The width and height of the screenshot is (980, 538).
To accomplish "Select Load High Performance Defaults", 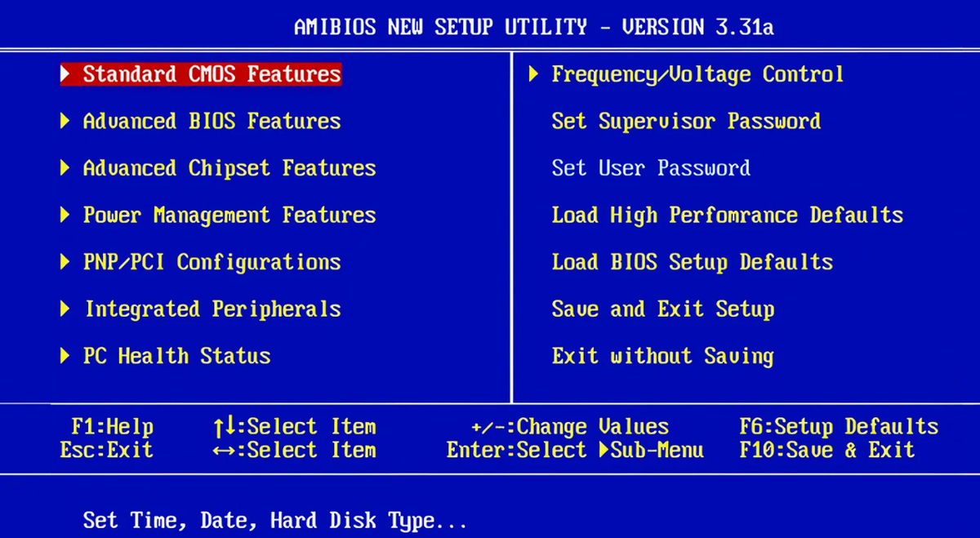I will coord(728,216).
